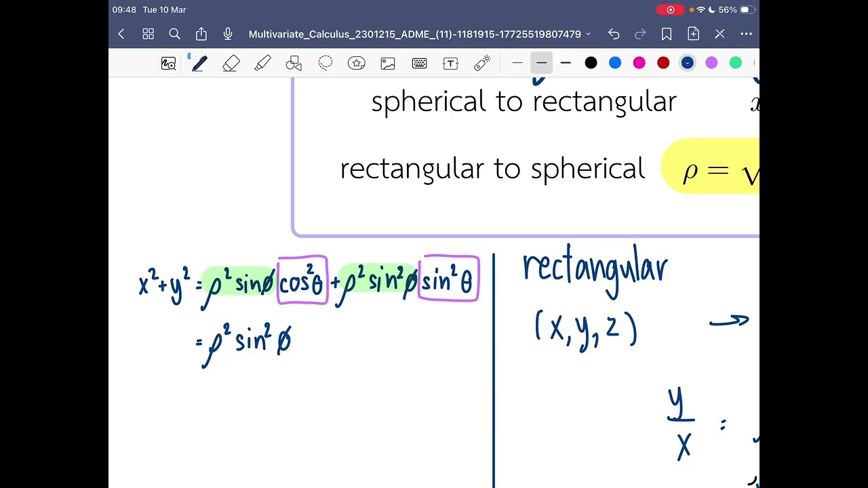Open search in the notebook
Viewport: 868px width, 488px height.
pos(174,34)
